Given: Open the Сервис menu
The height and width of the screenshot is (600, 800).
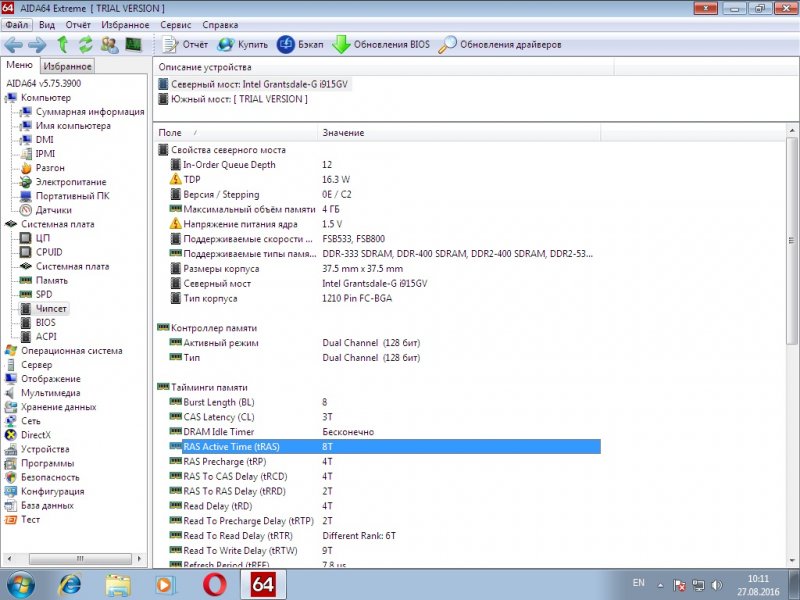Looking at the screenshot, I should click(x=176, y=24).
